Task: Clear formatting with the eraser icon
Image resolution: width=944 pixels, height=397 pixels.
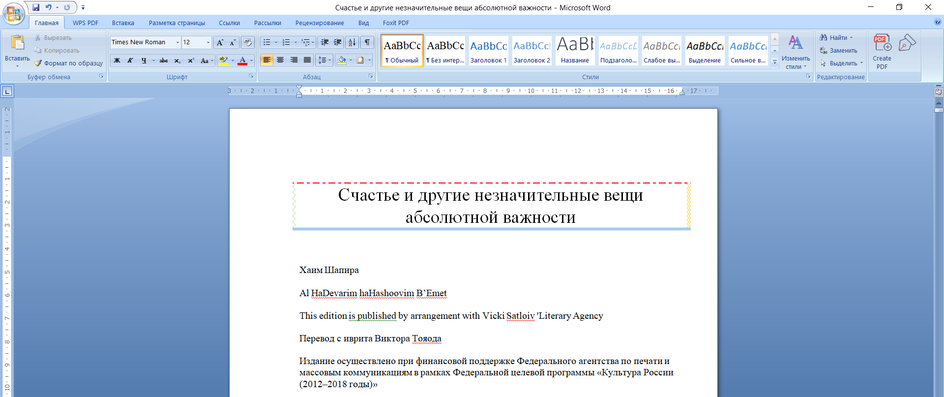Action: pyautogui.click(x=247, y=42)
